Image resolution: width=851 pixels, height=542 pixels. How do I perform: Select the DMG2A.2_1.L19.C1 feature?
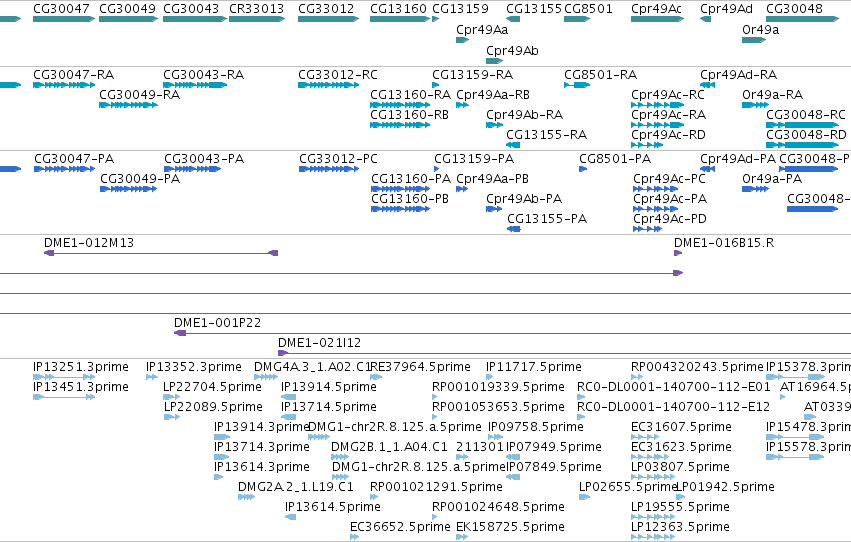[246, 497]
